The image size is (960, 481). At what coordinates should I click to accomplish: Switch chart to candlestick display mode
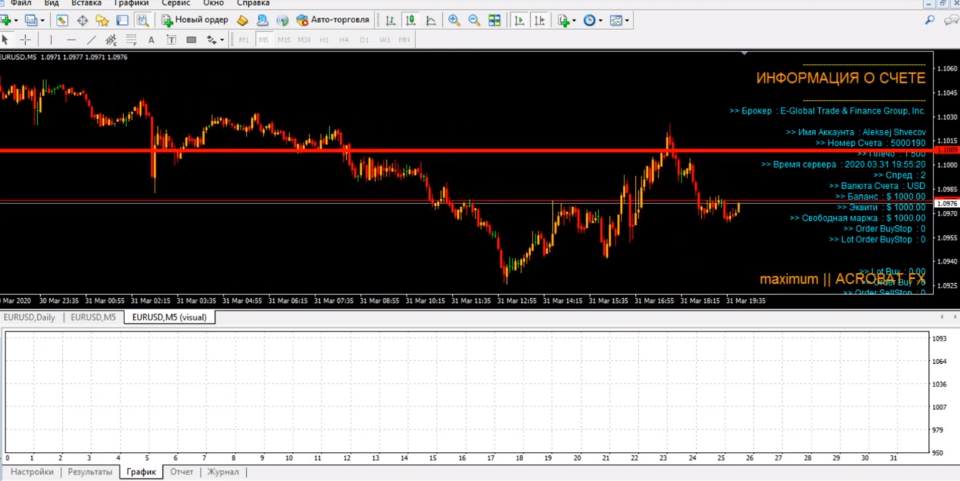[x=411, y=20]
